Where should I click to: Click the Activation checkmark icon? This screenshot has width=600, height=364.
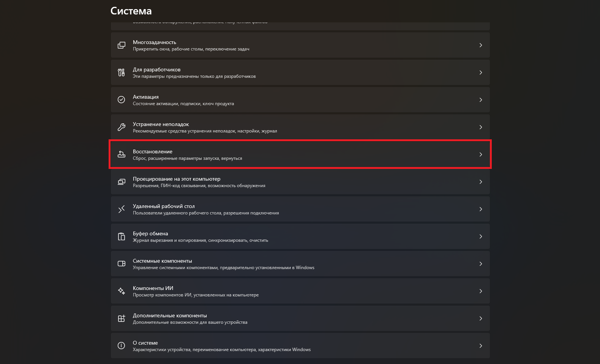pos(122,100)
